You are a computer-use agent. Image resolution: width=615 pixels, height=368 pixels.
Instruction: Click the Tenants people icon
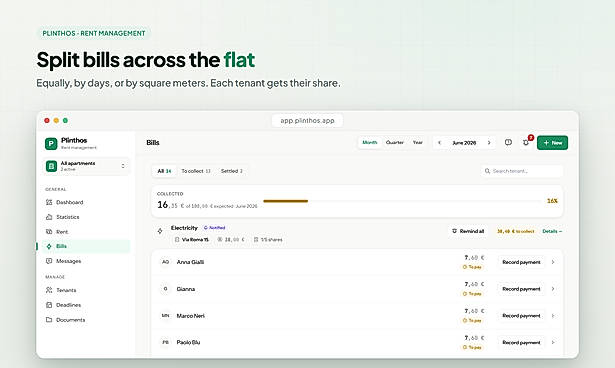pos(49,290)
